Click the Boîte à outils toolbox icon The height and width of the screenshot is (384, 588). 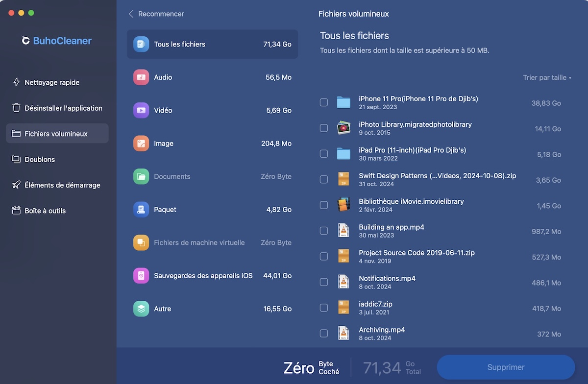coord(16,211)
